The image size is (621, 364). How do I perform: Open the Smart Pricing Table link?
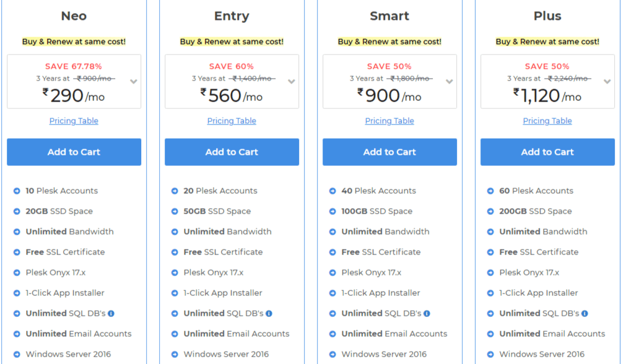(x=389, y=121)
